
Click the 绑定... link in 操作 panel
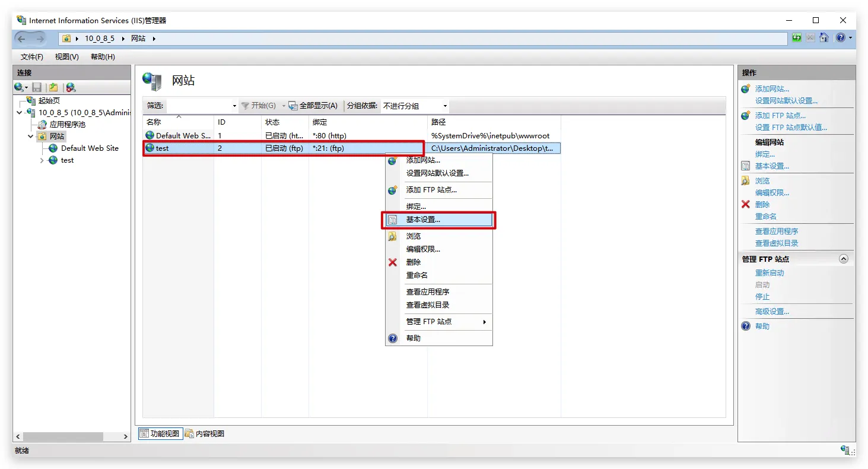point(765,154)
